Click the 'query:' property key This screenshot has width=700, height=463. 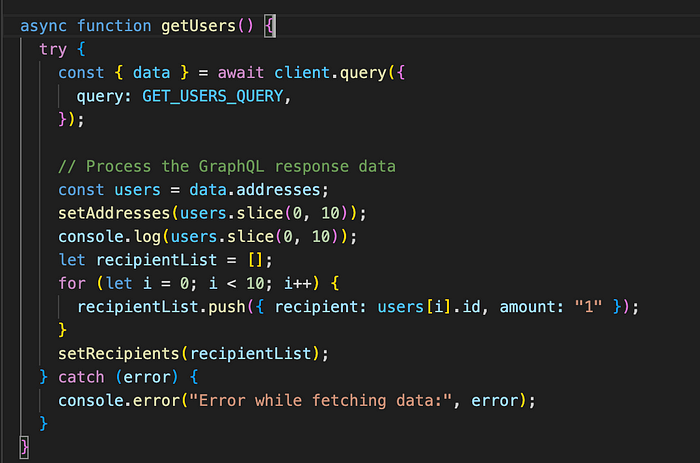[104, 96]
